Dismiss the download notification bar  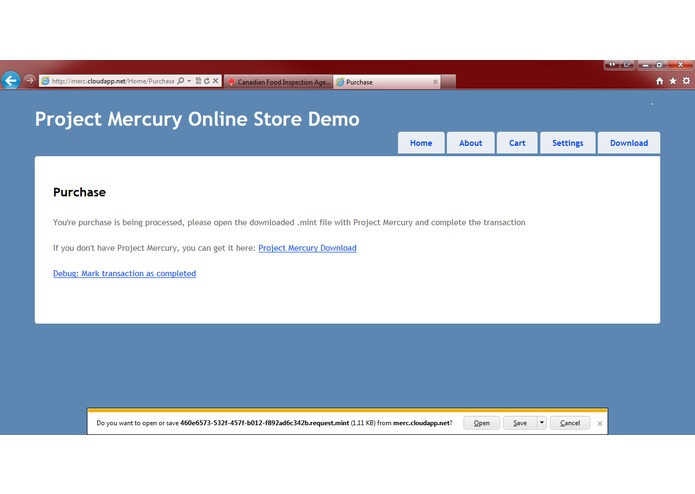[x=600, y=424]
